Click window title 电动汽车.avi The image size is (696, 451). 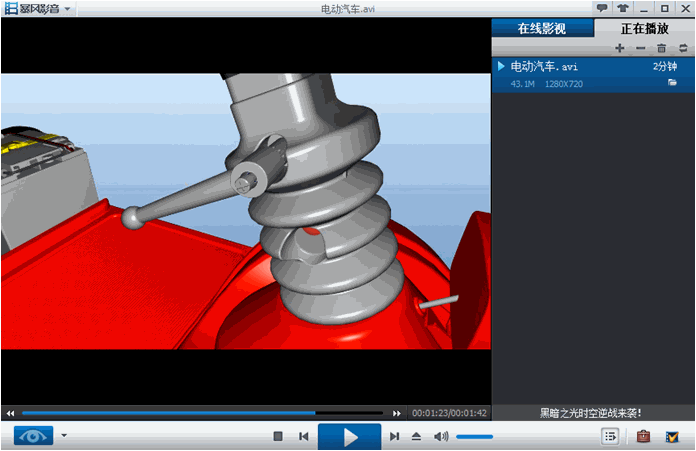pyautogui.click(x=348, y=8)
